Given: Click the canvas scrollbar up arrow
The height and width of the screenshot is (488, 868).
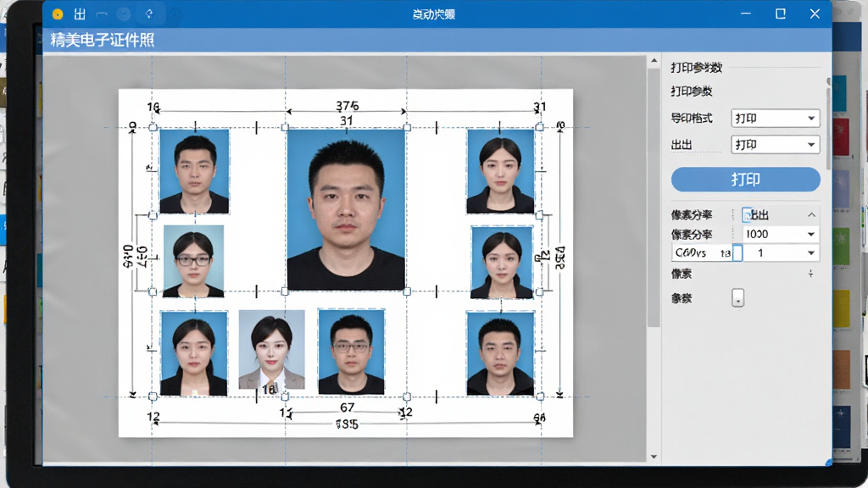Looking at the screenshot, I should (654, 60).
